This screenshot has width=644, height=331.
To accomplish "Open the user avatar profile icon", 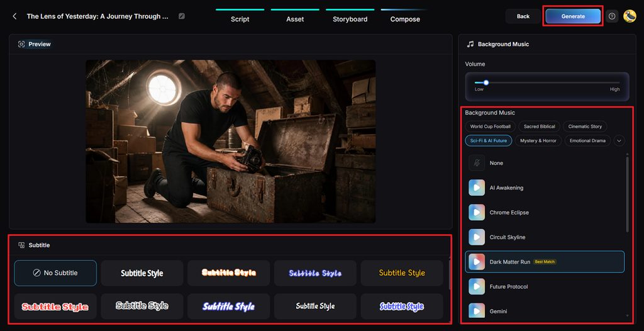I will click(x=629, y=16).
